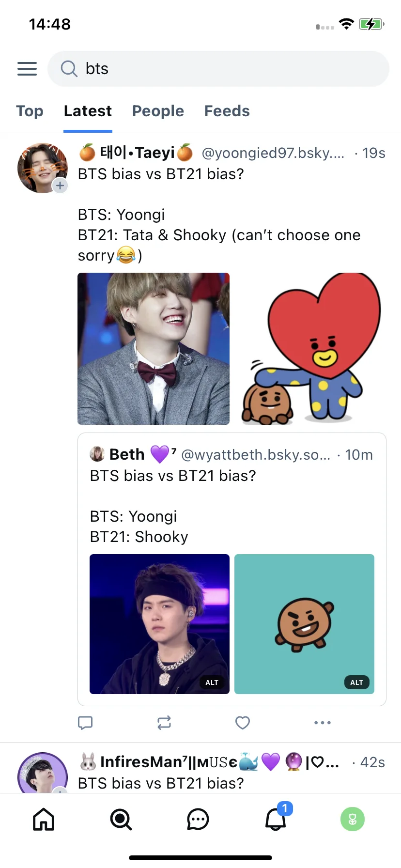Go to Home in bottom navigation
The height and width of the screenshot is (868, 401).
point(44,820)
